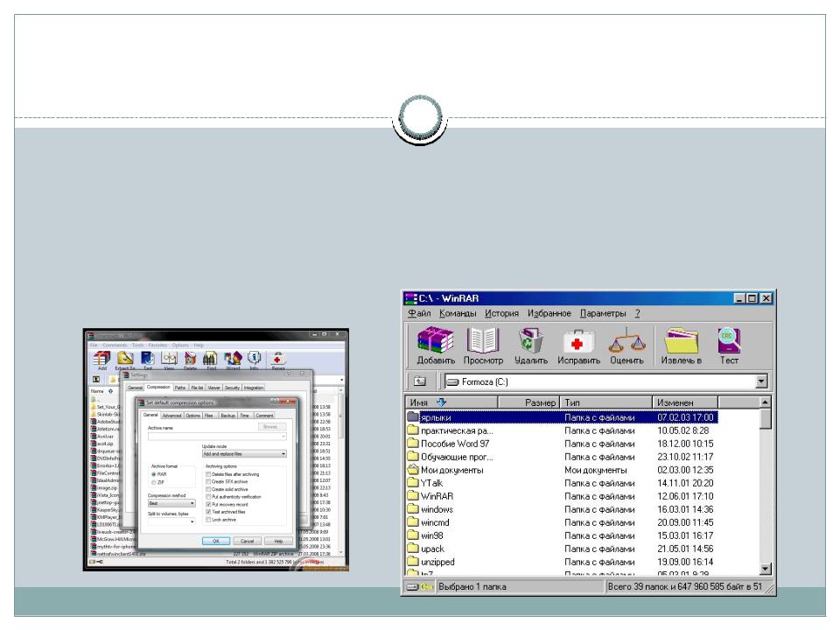Select the Пособие Word 97 folder row
The image size is (840, 630).
pos(562,444)
